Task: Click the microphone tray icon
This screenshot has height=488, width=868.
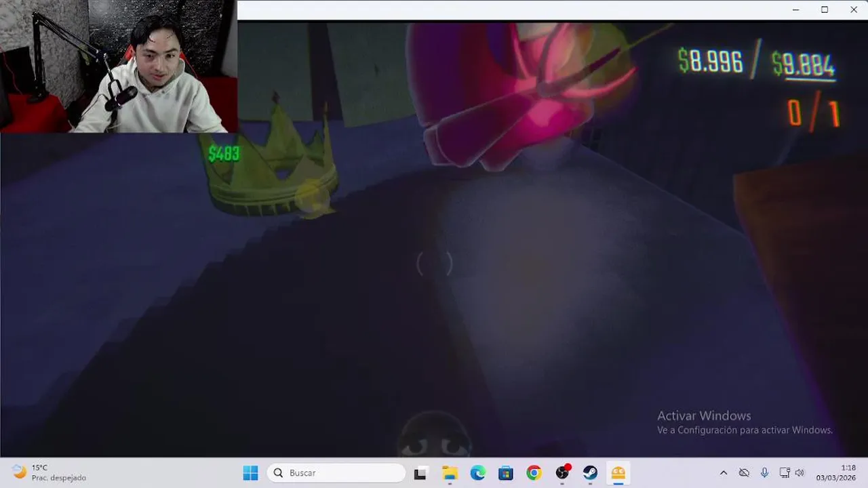Action: pyautogui.click(x=764, y=472)
